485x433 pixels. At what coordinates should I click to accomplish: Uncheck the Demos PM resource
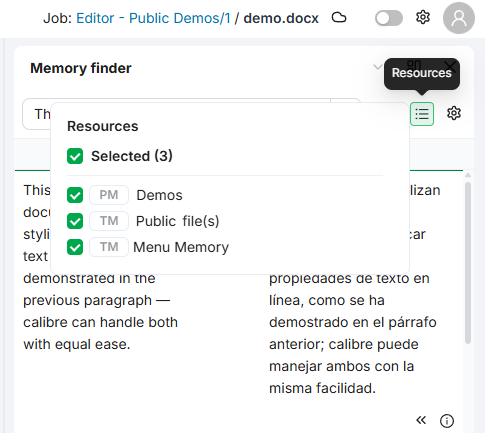pos(75,195)
